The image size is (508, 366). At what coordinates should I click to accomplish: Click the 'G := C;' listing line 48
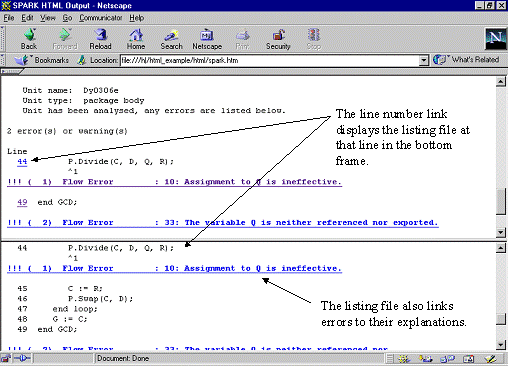coord(70,319)
